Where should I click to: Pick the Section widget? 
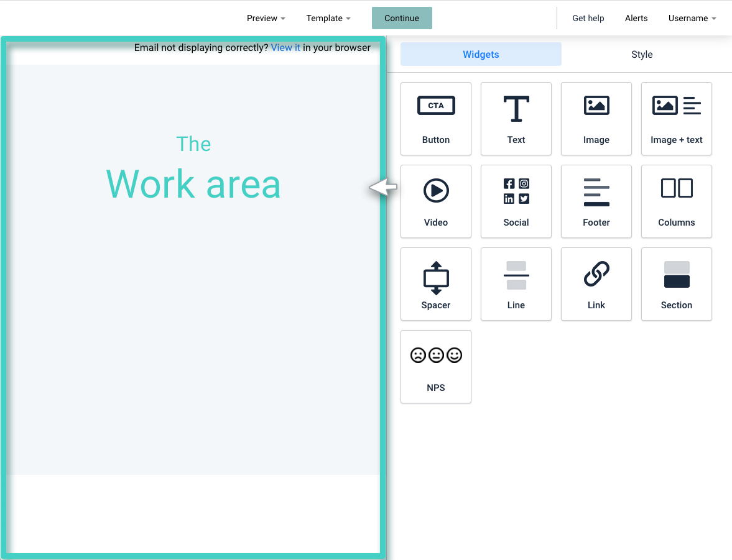point(677,284)
